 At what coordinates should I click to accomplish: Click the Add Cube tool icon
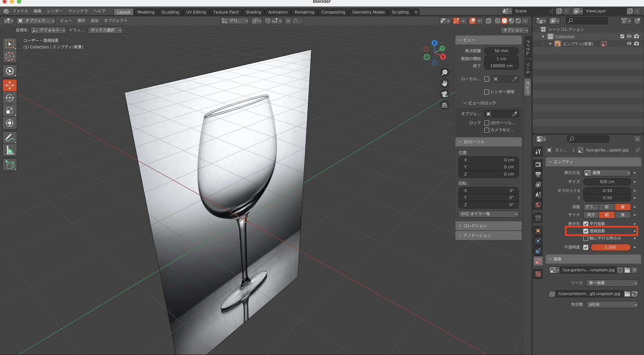(10, 165)
